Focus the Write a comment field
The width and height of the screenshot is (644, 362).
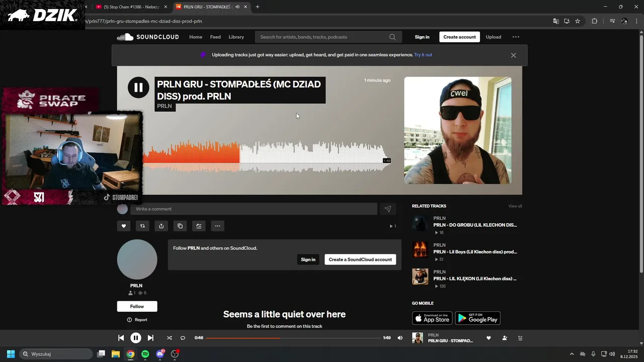point(254,209)
